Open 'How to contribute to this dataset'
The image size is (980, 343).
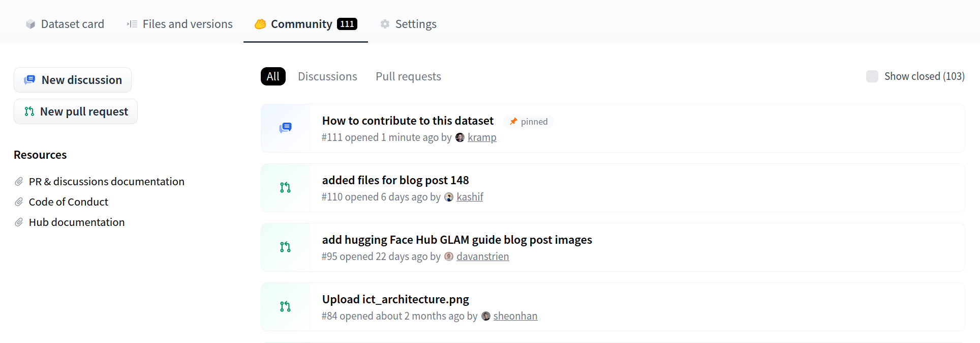click(408, 121)
